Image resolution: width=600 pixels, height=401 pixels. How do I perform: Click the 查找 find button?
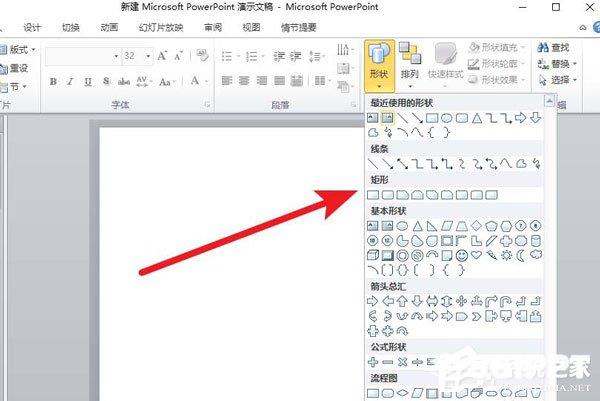click(553, 47)
